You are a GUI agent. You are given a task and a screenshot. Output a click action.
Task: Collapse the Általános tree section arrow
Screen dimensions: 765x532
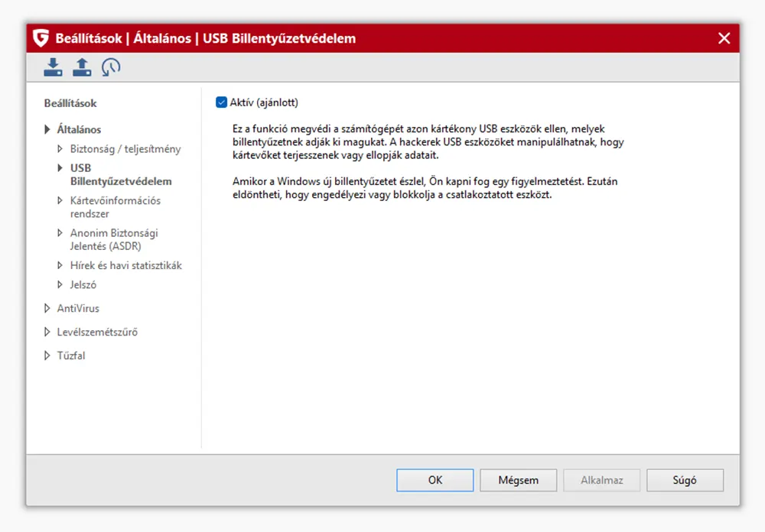click(48, 130)
